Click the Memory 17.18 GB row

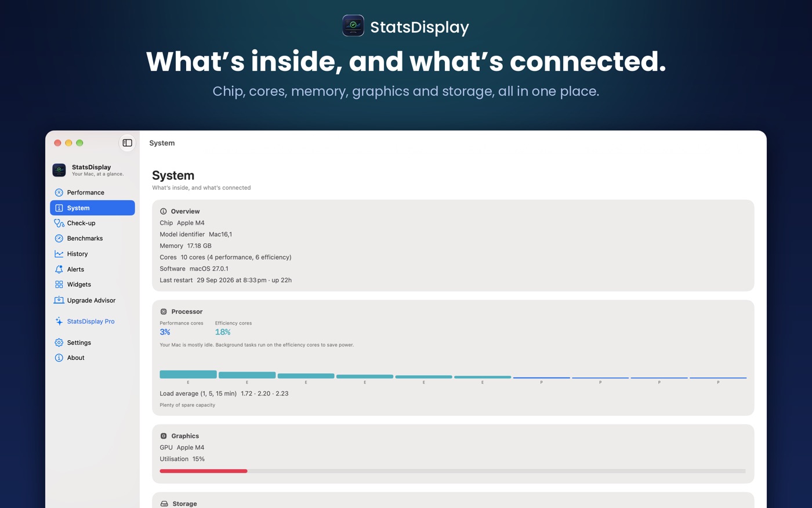(186, 246)
